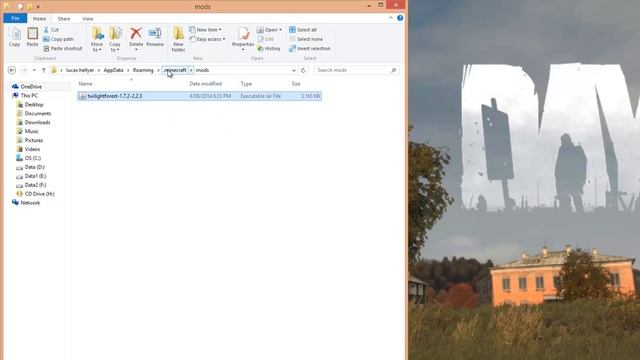The height and width of the screenshot is (360, 640).
Task: Open the File tab
Action: [x=15, y=18]
